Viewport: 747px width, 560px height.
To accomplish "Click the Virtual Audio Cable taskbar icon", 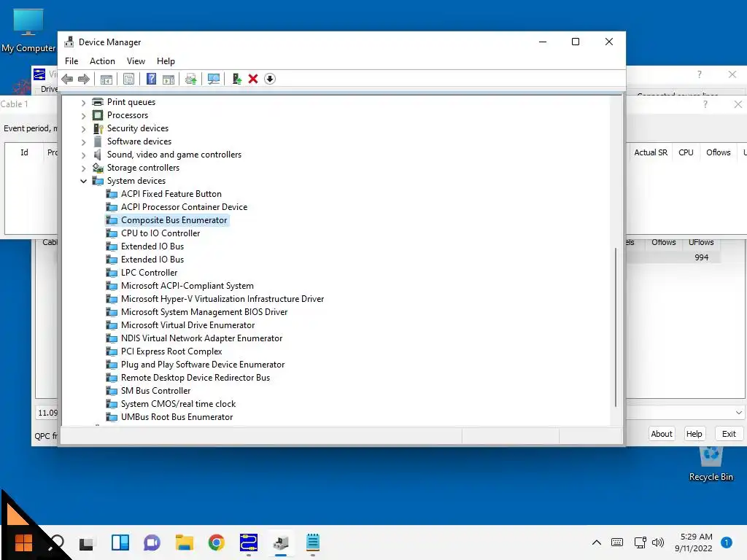I will click(249, 542).
